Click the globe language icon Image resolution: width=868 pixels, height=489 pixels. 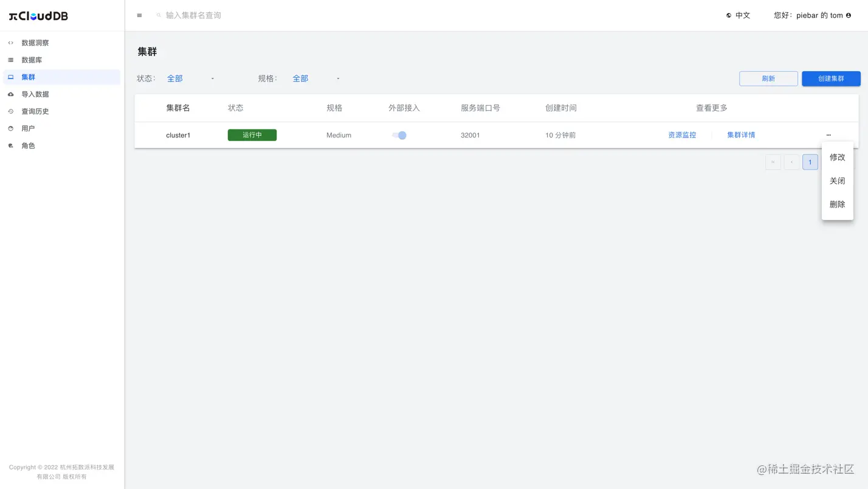pos(729,15)
